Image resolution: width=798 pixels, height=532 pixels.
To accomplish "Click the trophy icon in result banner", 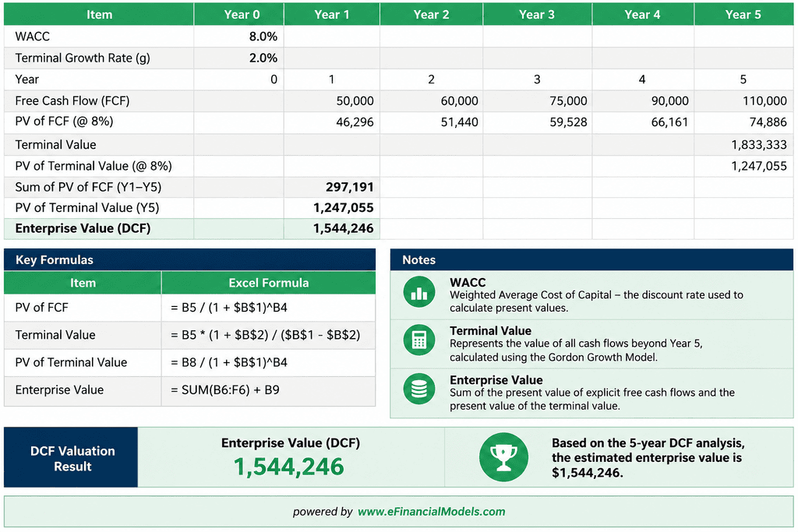I will 503,456.
